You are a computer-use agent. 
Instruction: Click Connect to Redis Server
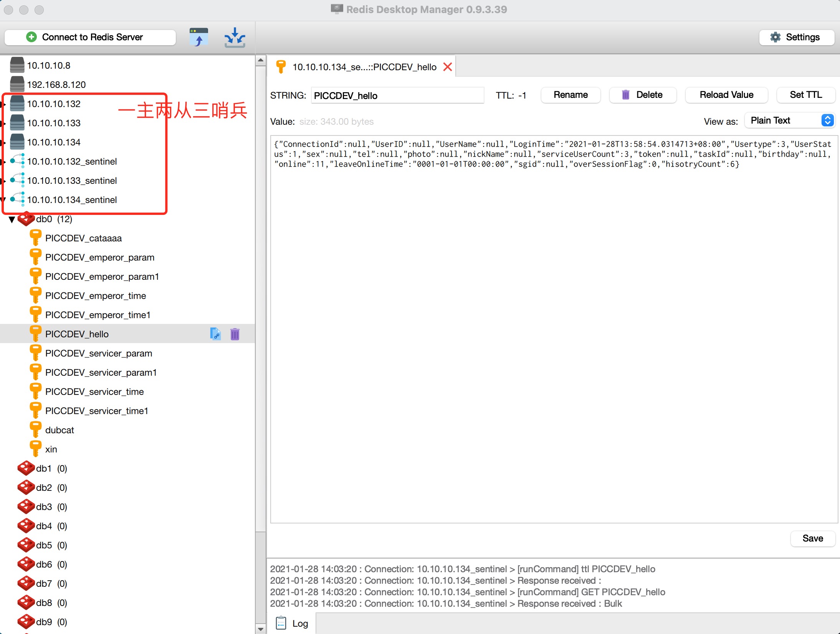tap(90, 37)
